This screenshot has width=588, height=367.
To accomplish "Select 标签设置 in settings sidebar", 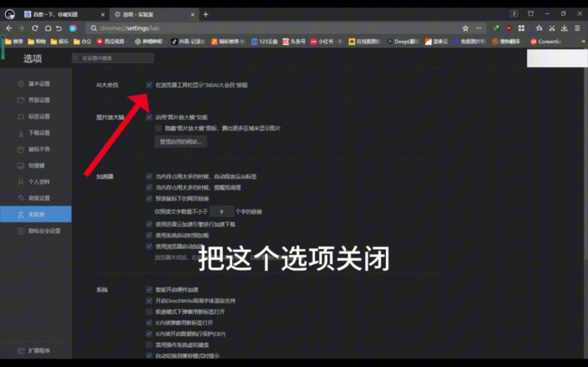I will click(x=35, y=117).
